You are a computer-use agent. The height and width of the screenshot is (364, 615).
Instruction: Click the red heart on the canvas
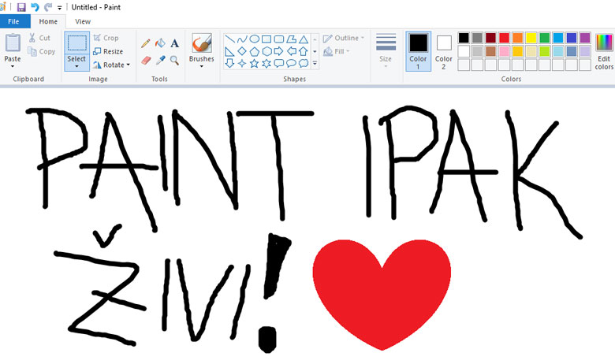(382, 292)
